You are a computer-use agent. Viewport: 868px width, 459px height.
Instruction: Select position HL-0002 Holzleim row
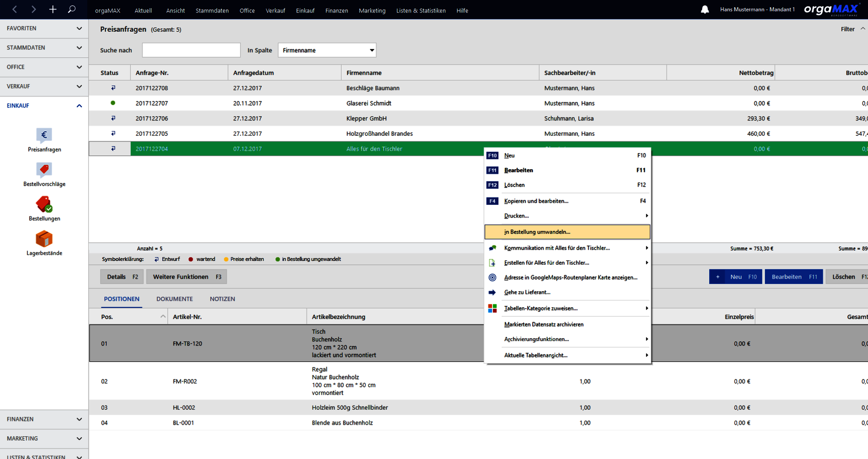point(478,408)
